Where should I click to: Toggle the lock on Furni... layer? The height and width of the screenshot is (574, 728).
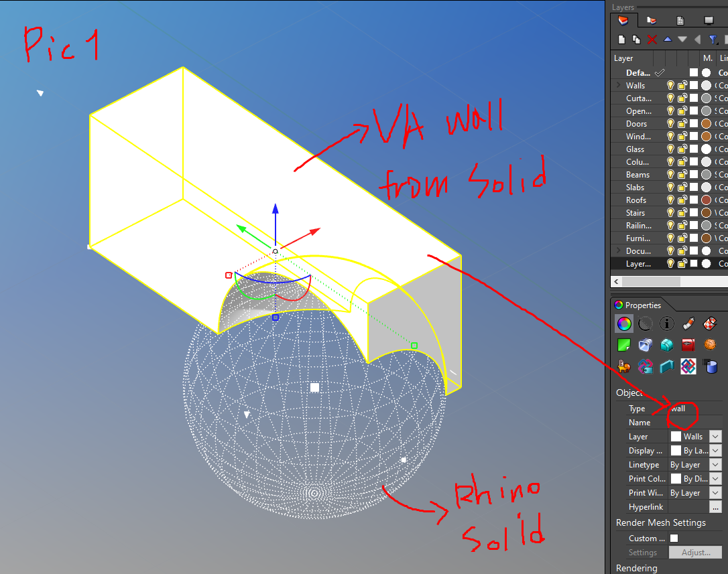click(682, 238)
